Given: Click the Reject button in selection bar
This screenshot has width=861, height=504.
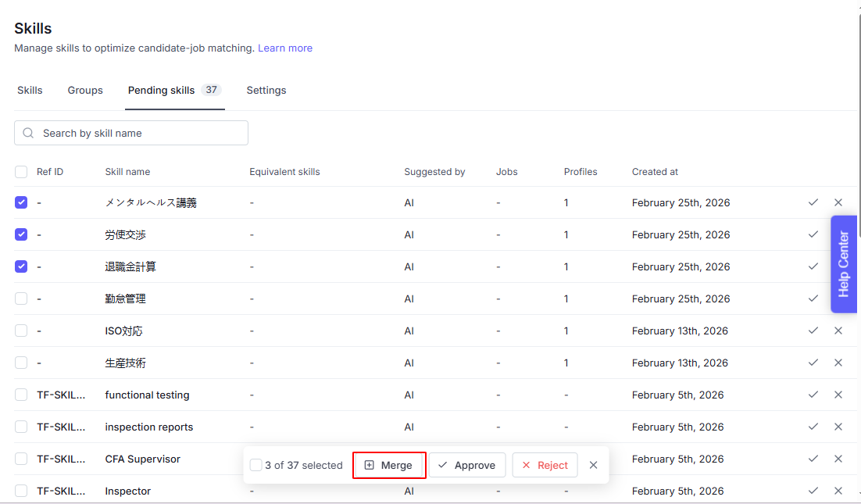Looking at the screenshot, I should (x=545, y=465).
